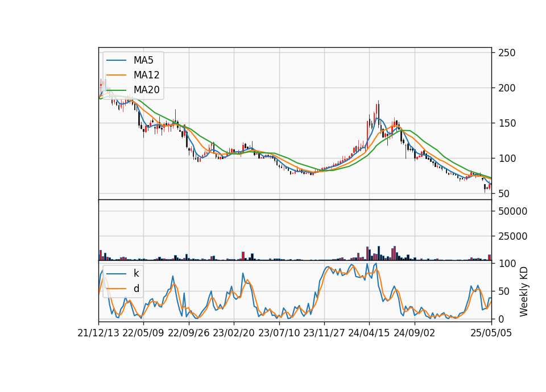Click the 50 tick on KD axis
The image size is (546, 392).
(x=504, y=291)
